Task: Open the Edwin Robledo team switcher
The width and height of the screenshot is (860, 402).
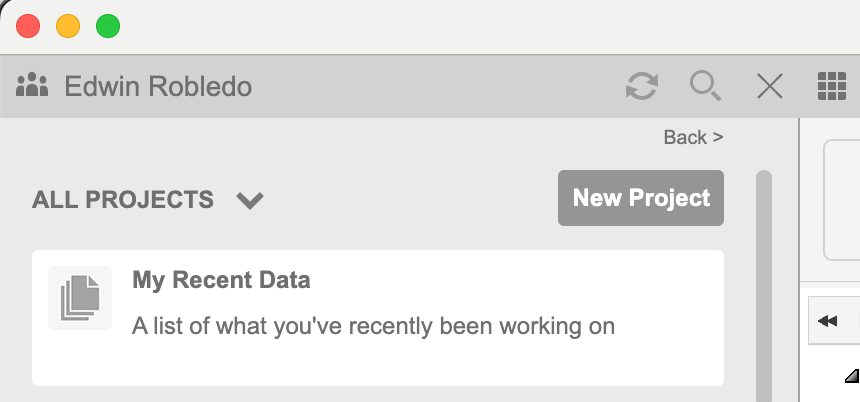Action: (x=158, y=86)
